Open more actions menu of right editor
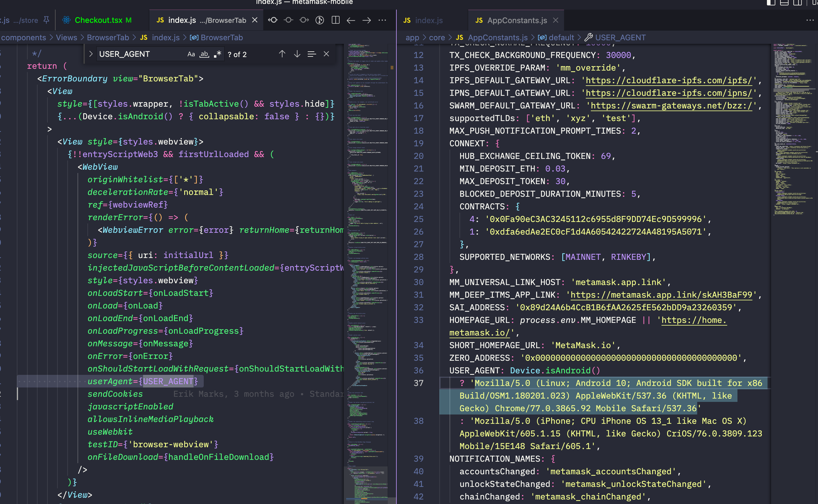 coord(810,20)
